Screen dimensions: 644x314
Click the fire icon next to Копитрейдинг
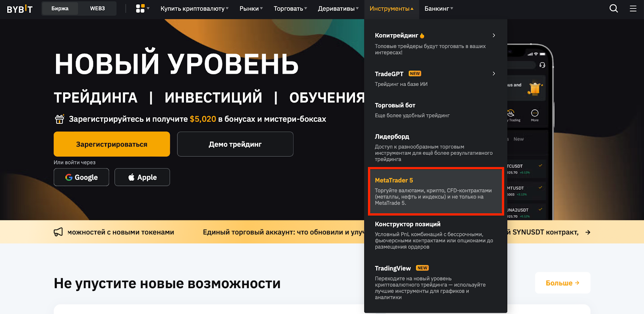click(422, 36)
